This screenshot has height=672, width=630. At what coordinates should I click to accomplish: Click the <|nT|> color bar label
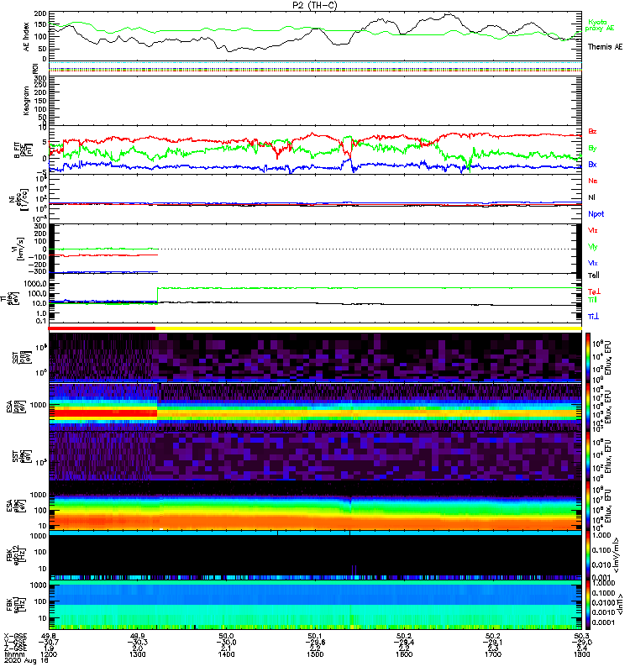619,605
